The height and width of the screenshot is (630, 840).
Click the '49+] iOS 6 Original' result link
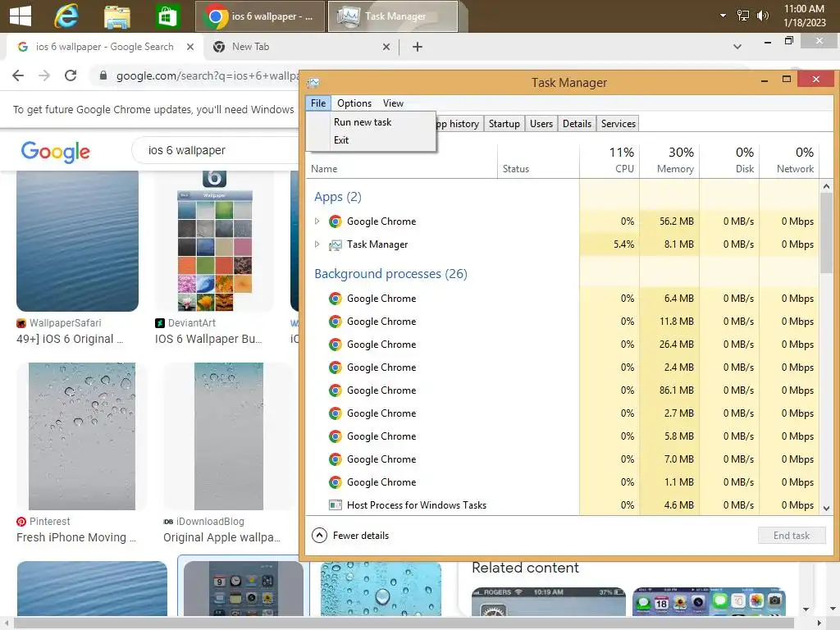coord(70,339)
